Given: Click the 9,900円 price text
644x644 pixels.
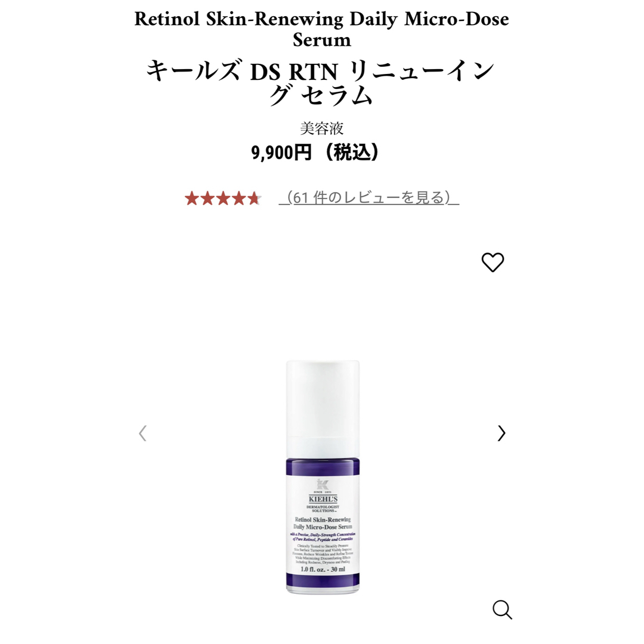Looking at the screenshot, I should click(x=281, y=153).
